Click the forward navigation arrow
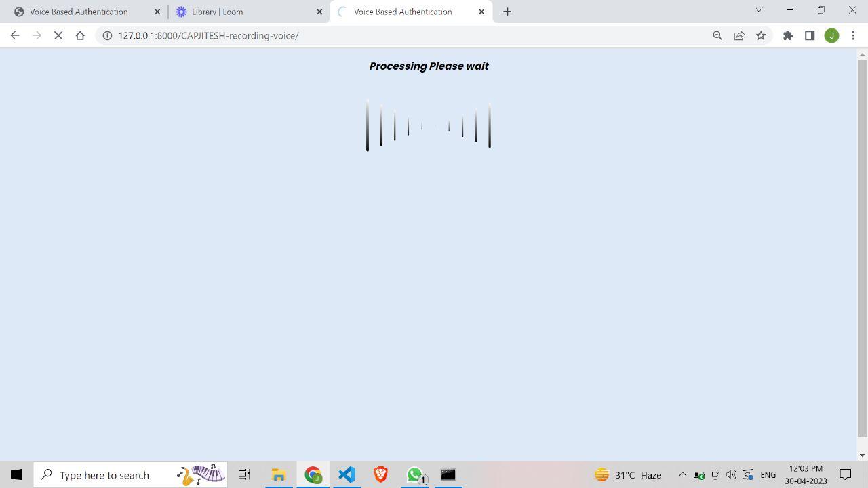Viewport: 868px width, 488px height. click(x=37, y=35)
